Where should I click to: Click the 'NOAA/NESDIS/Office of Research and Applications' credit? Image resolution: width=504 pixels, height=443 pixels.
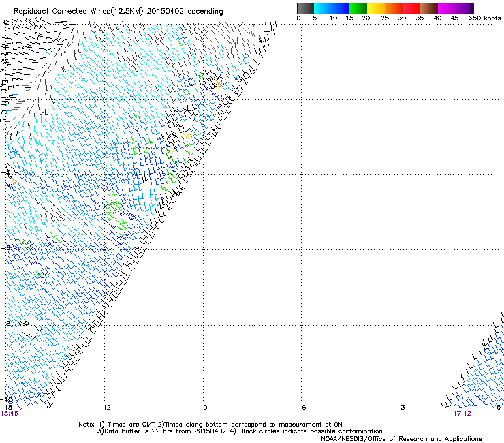401,439
